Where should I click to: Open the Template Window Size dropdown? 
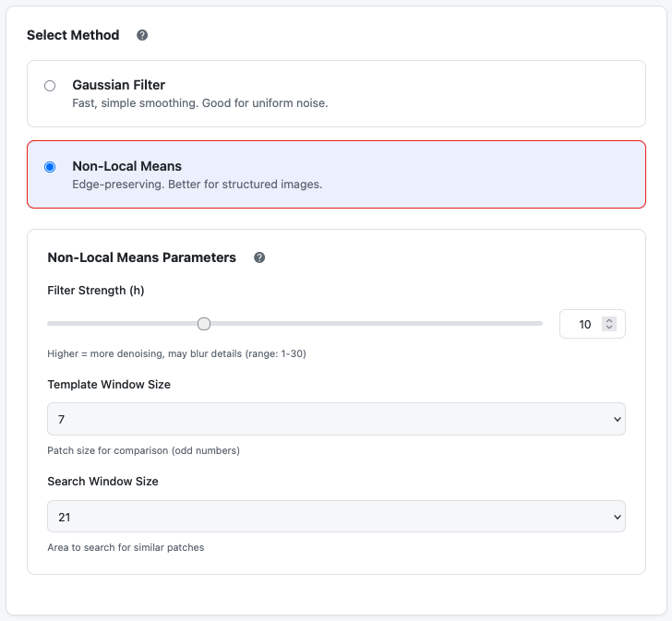click(x=336, y=419)
